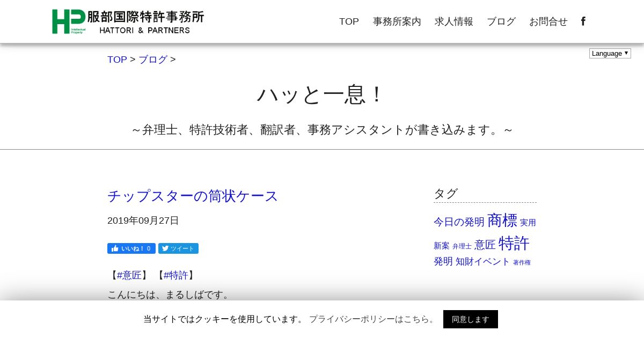This screenshot has width=644, height=338.
Task: Select the 商標 tag
Action: pos(502,220)
